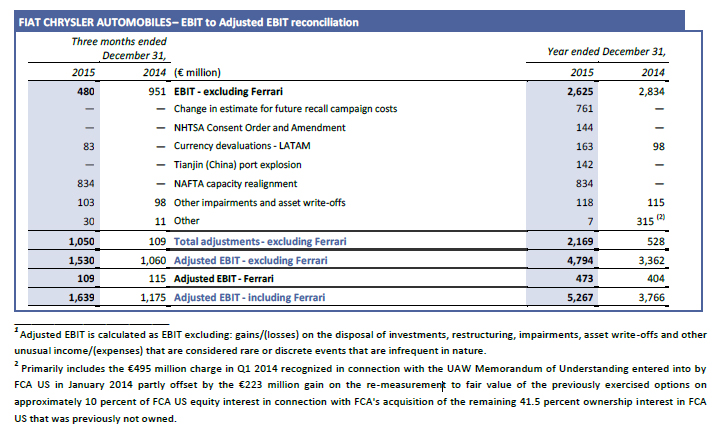
Task: Select the "NHTSA Consent Order and Amendment" row
Action: pyautogui.click(x=260, y=128)
